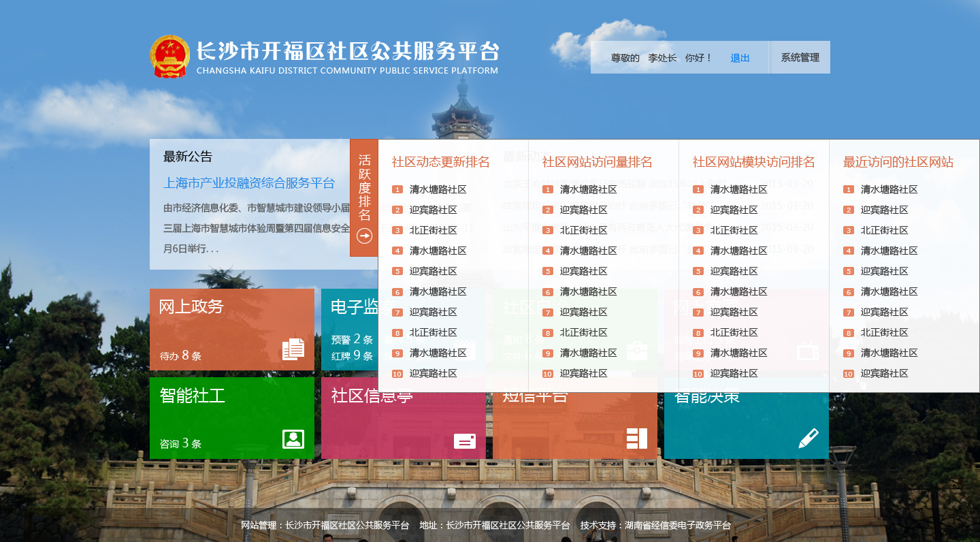980x542 pixels.
Task: Click the 社区动态更新排名 column heading
Action: pos(441,162)
